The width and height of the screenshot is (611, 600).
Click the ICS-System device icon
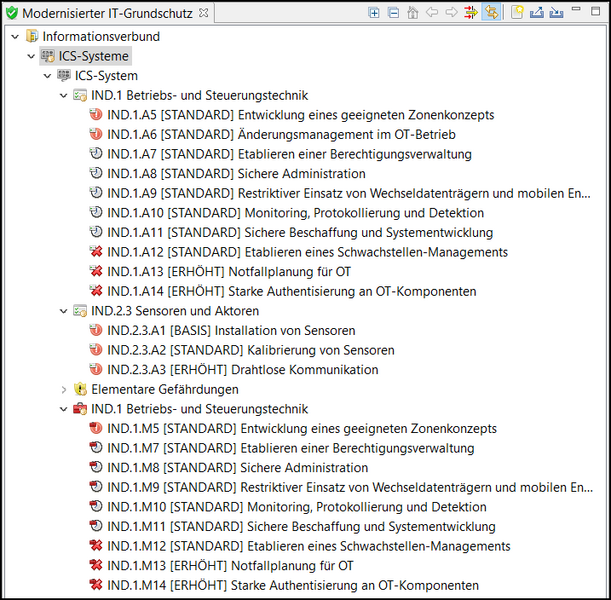[x=64, y=75]
